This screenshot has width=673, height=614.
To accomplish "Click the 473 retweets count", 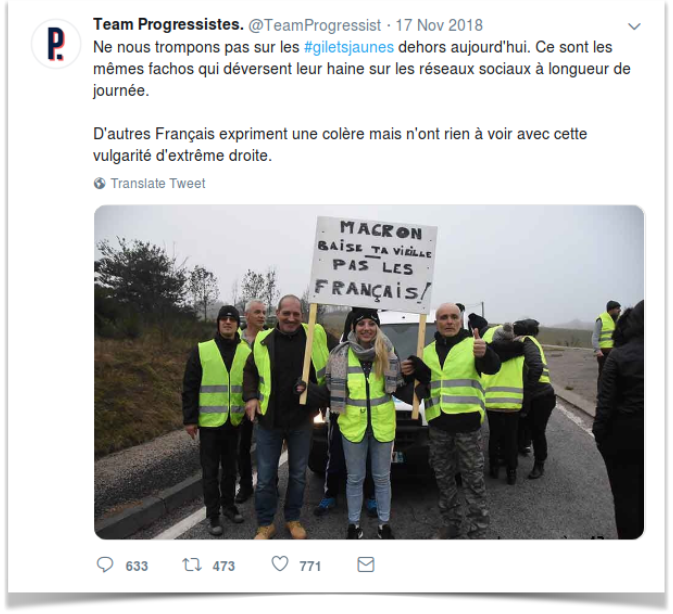I will tap(224, 566).
